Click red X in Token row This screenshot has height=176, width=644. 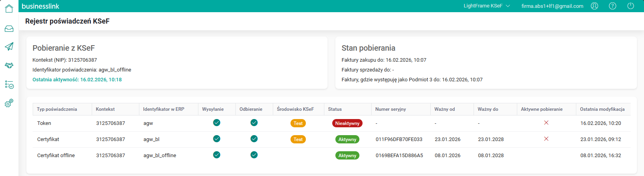[x=546, y=123]
